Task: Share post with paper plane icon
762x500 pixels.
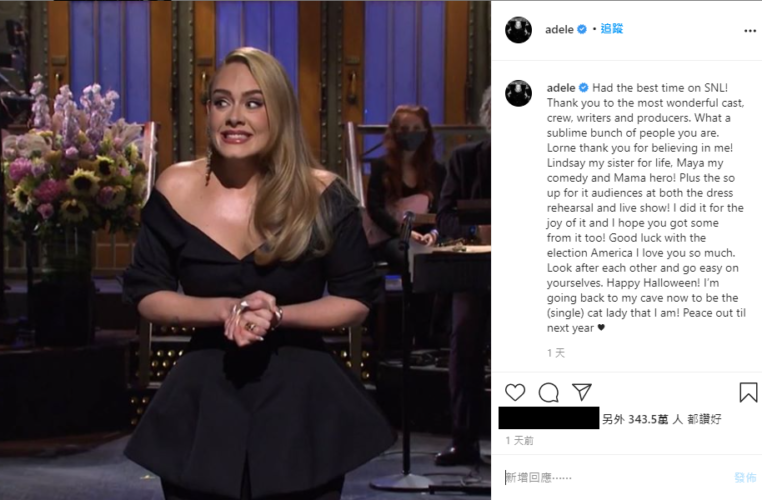Action: pyautogui.click(x=581, y=392)
